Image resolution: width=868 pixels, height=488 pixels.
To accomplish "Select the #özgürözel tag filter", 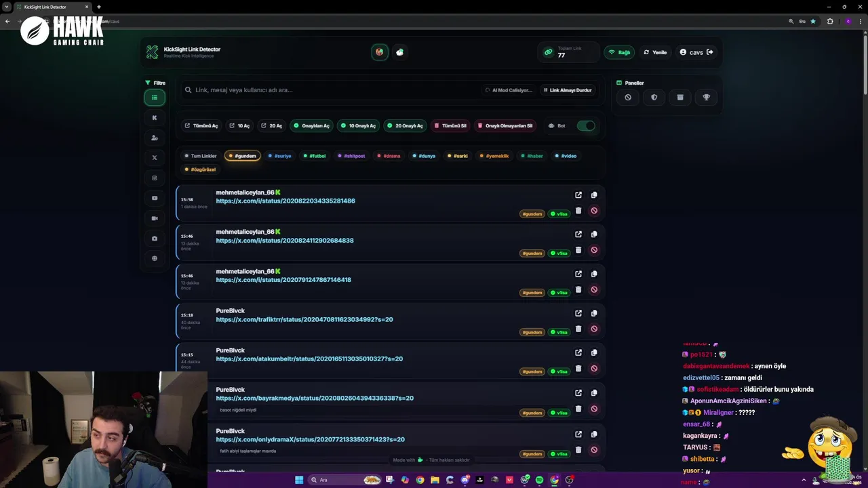I will coord(200,169).
